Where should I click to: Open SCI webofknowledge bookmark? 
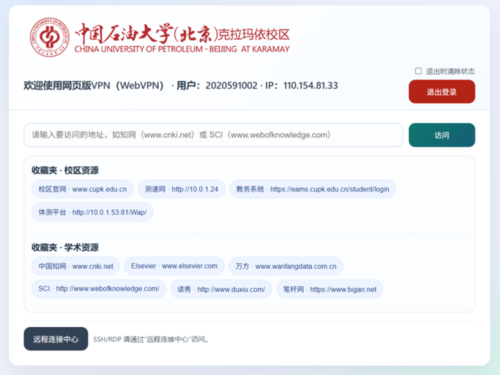pos(99,289)
